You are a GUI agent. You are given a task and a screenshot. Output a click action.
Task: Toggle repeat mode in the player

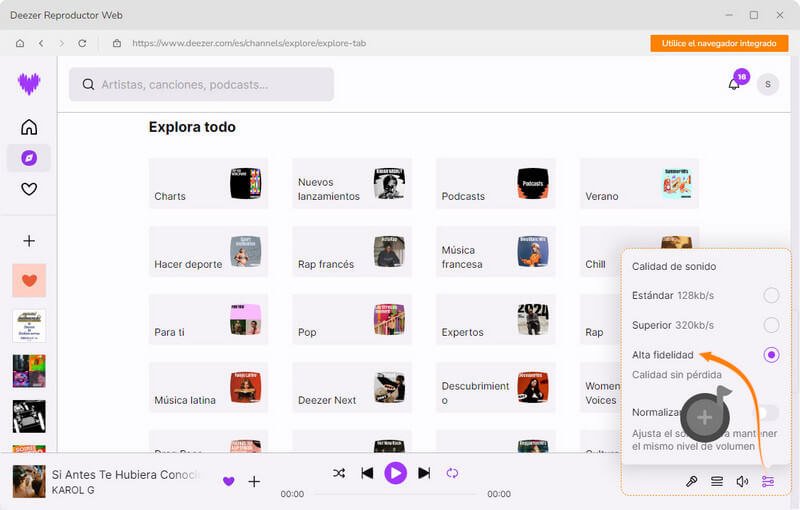coord(452,473)
